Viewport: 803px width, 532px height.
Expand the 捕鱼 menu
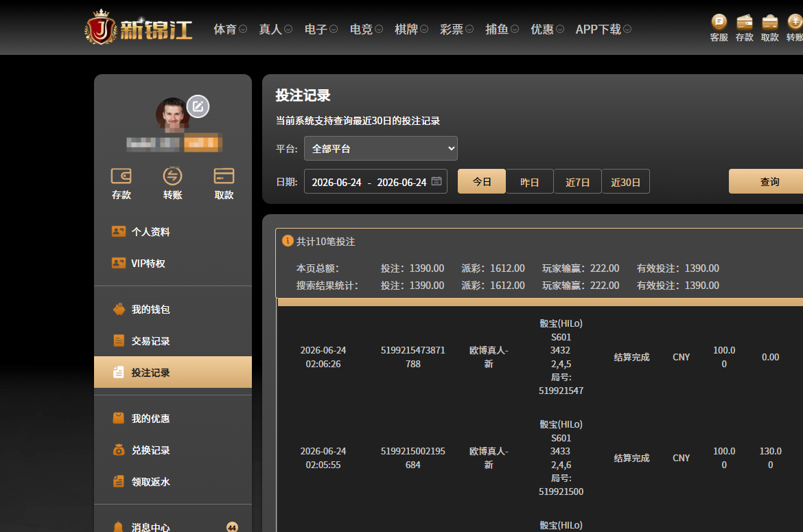pyautogui.click(x=502, y=30)
